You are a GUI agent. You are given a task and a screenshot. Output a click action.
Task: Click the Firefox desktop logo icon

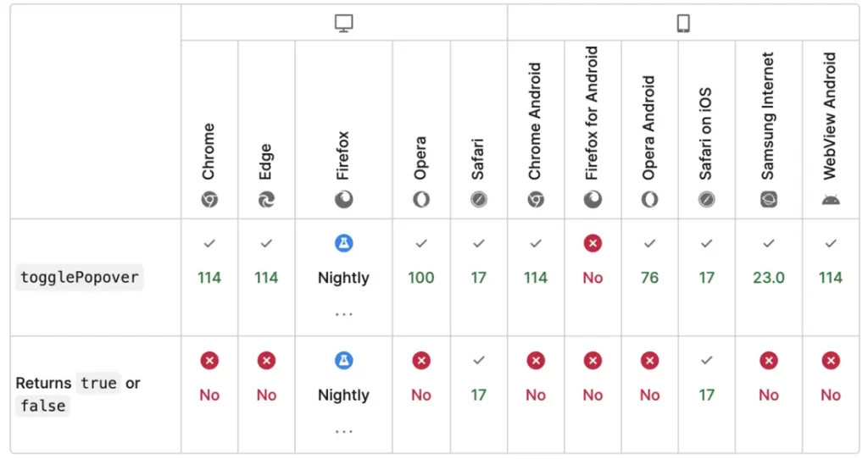pyautogui.click(x=343, y=200)
